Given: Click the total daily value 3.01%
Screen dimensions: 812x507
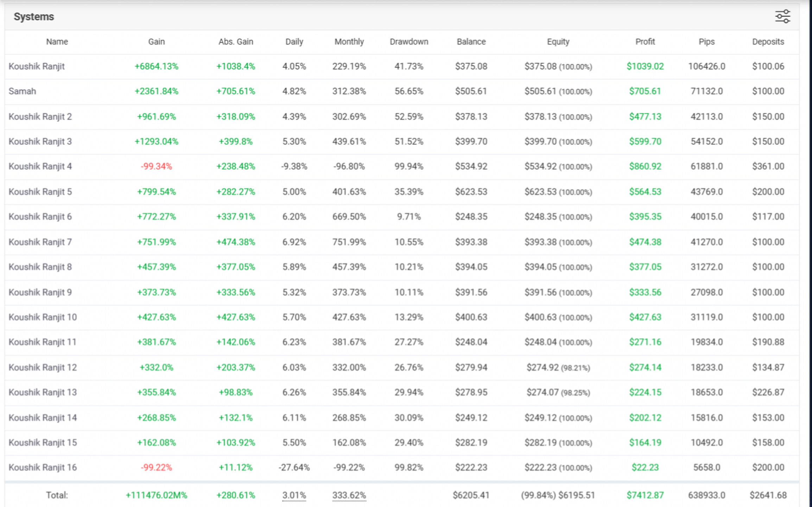Looking at the screenshot, I should (294, 495).
